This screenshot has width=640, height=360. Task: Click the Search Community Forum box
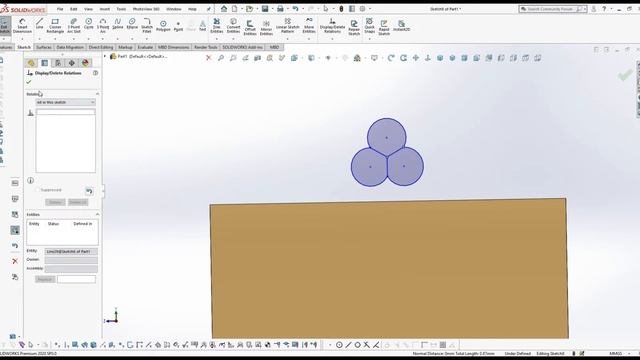[x=553, y=9]
